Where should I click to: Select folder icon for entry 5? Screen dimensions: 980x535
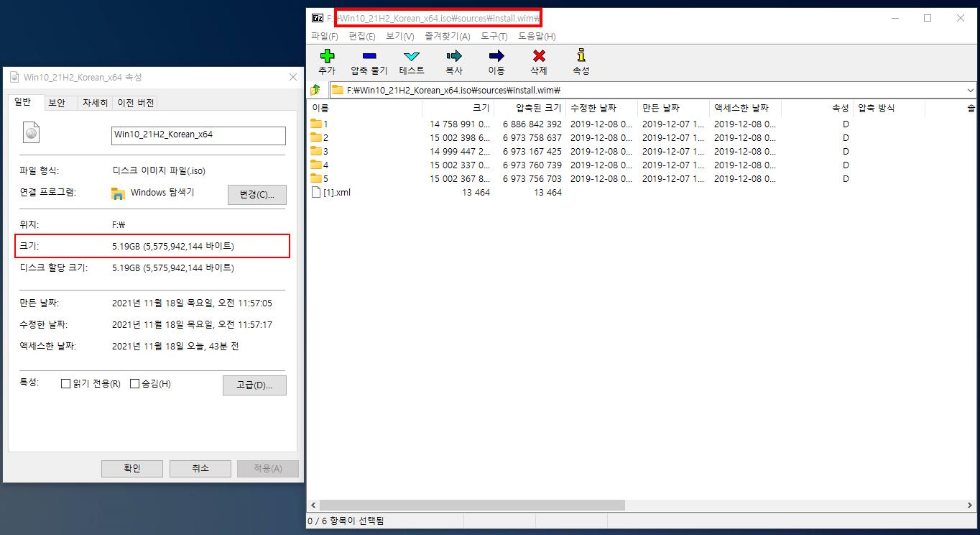[316, 178]
